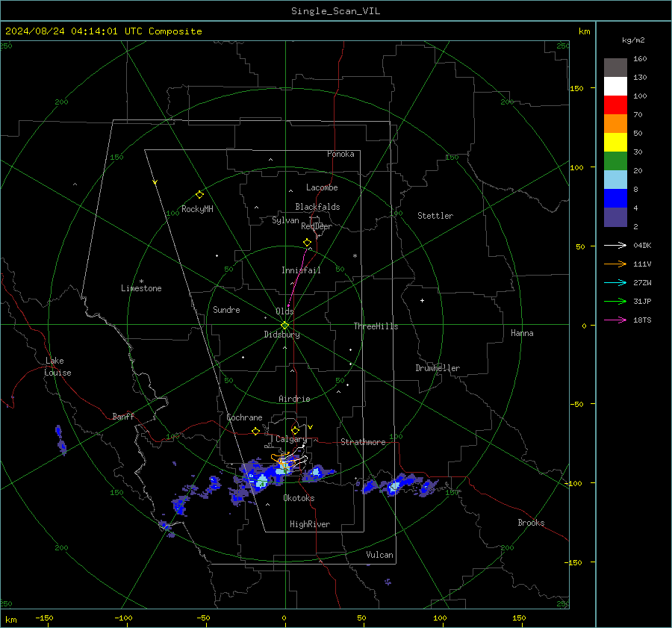Select the dark purple 2-4 color swatch
Image resolution: width=672 pixels, height=628 pixels.
click(x=615, y=217)
